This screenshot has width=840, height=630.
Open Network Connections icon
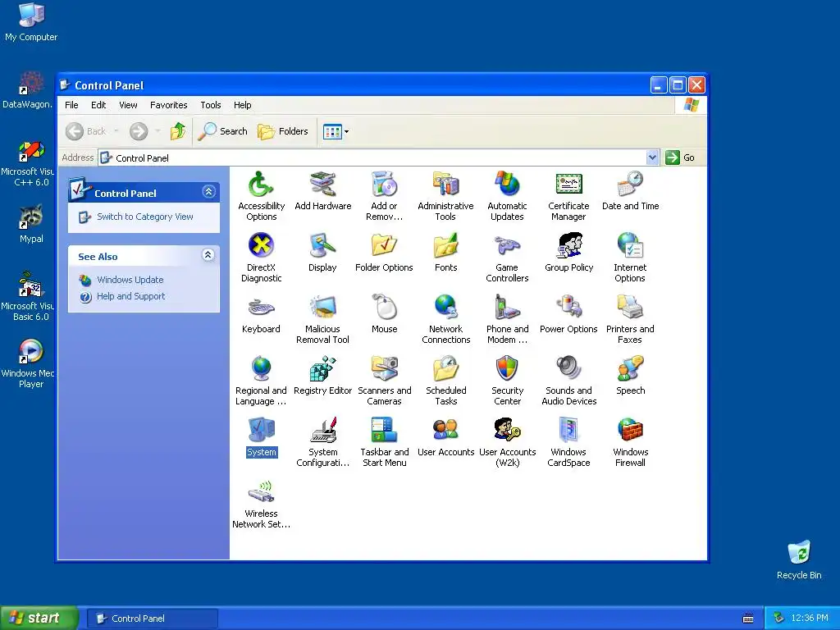pyautogui.click(x=445, y=319)
